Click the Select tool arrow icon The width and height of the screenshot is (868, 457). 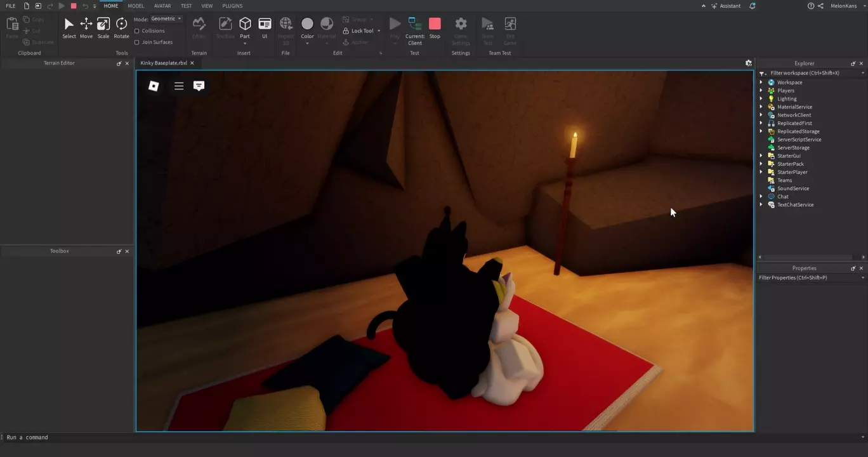pyautogui.click(x=69, y=28)
